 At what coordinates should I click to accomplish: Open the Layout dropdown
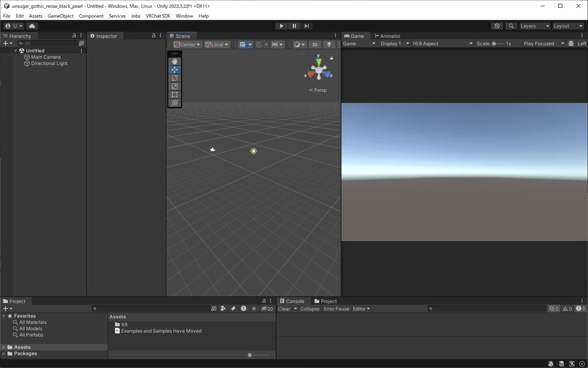[568, 26]
